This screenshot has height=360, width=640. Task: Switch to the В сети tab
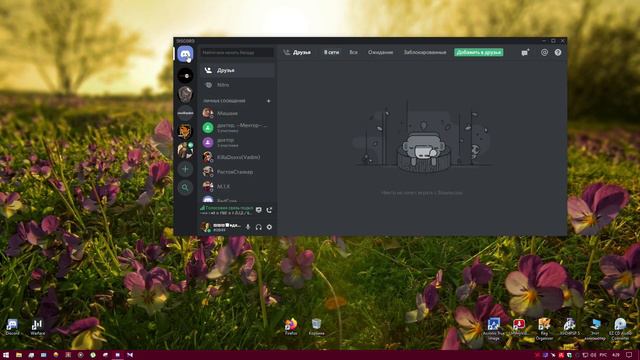click(331, 52)
